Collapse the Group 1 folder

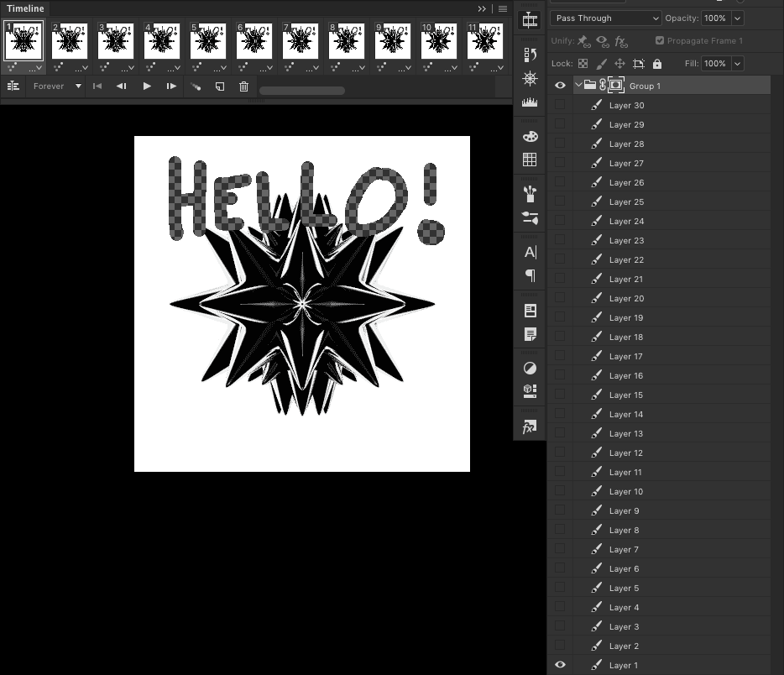(578, 85)
